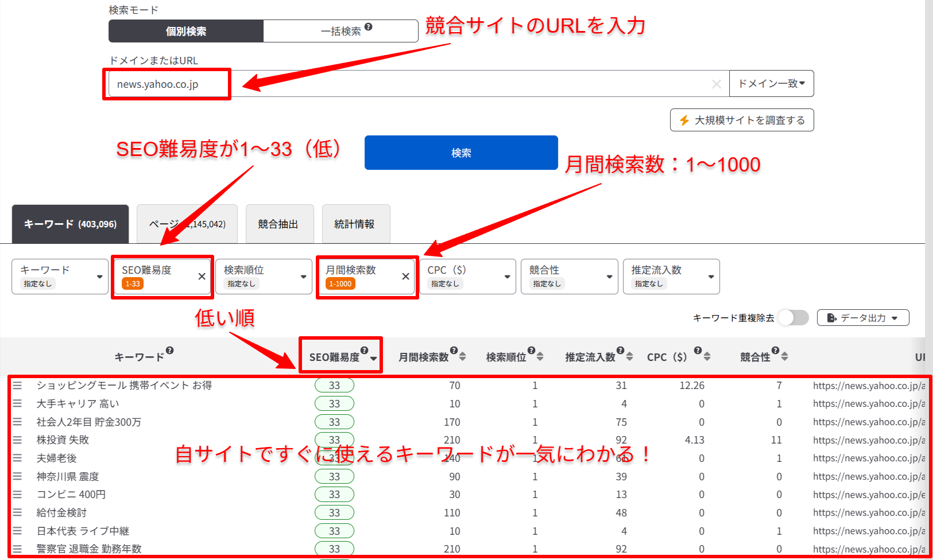The width and height of the screenshot is (933, 560).
Task: Open the 統計情報 tab
Action: tap(355, 224)
